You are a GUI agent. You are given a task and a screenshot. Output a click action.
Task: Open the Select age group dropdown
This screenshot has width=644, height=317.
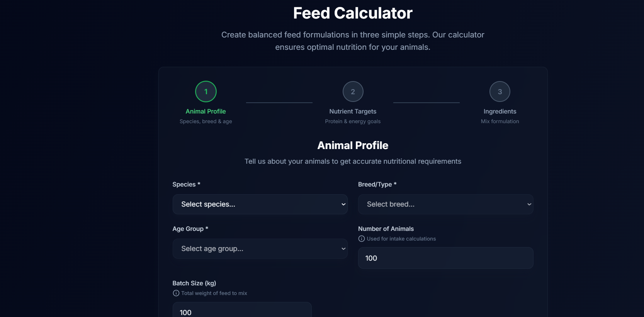click(260, 249)
